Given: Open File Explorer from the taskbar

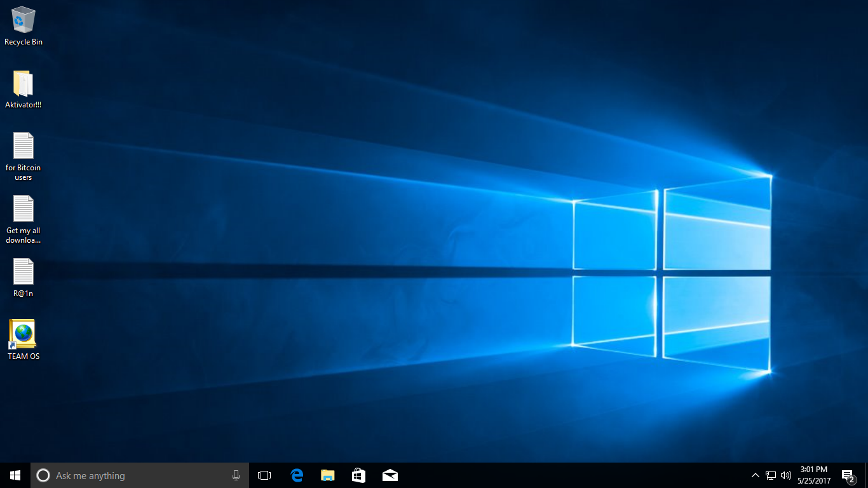Looking at the screenshot, I should point(328,475).
